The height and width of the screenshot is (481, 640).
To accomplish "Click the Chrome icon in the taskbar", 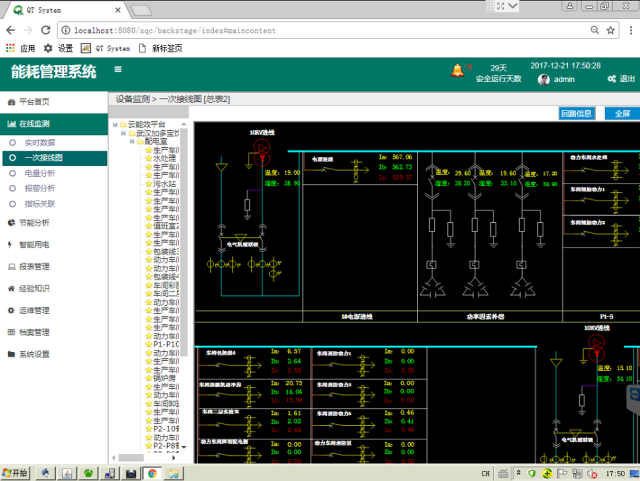I will point(152,473).
